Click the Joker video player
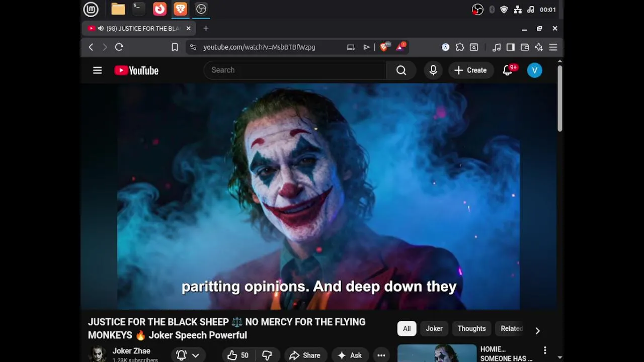The width and height of the screenshot is (644, 362). tap(318, 196)
